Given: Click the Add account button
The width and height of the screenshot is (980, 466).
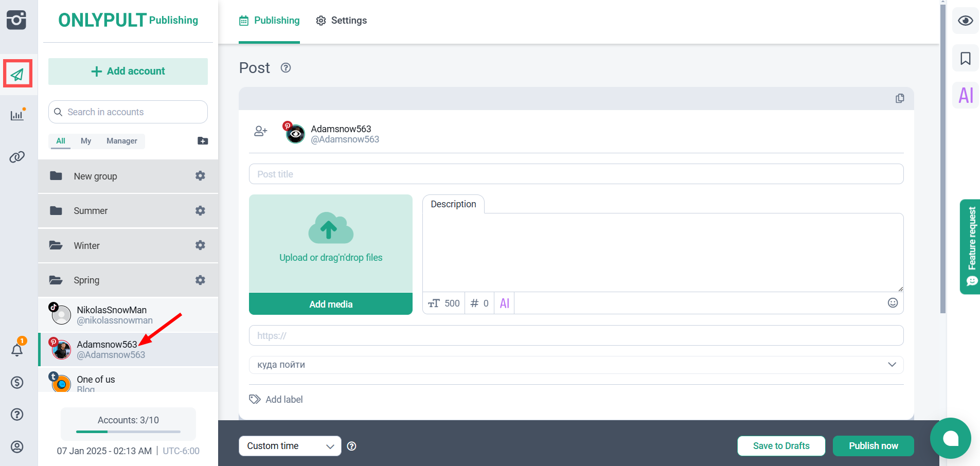Looking at the screenshot, I should coord(128,71).
